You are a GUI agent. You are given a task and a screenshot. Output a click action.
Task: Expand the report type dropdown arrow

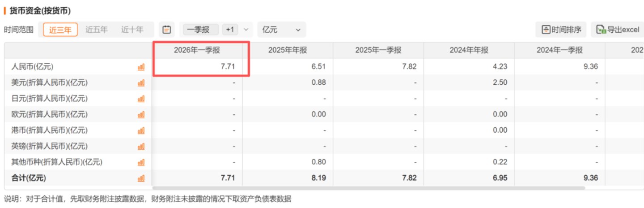click(x=246, y=30)
